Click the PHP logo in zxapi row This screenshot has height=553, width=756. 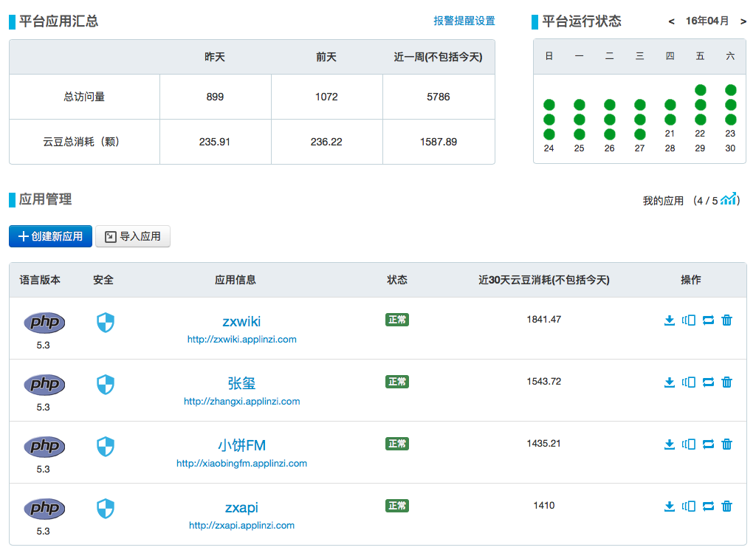(x=44, y=509)
